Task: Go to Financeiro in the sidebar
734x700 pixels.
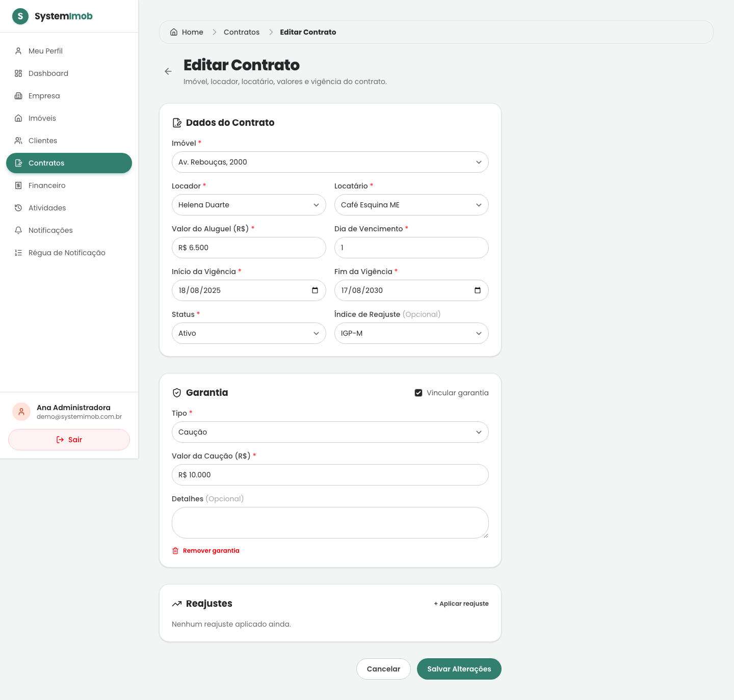Action: 69,185
